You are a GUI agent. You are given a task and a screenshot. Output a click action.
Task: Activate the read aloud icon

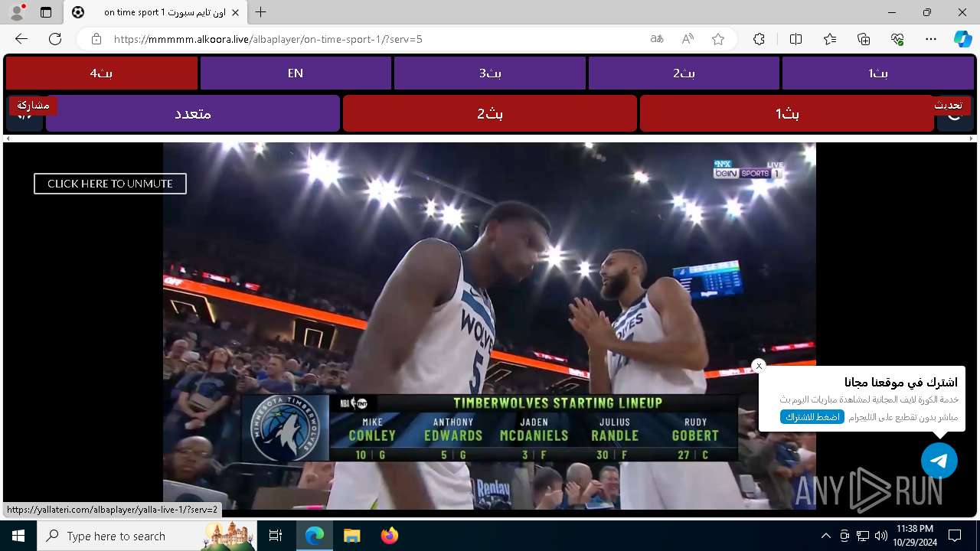coord(688,39)
